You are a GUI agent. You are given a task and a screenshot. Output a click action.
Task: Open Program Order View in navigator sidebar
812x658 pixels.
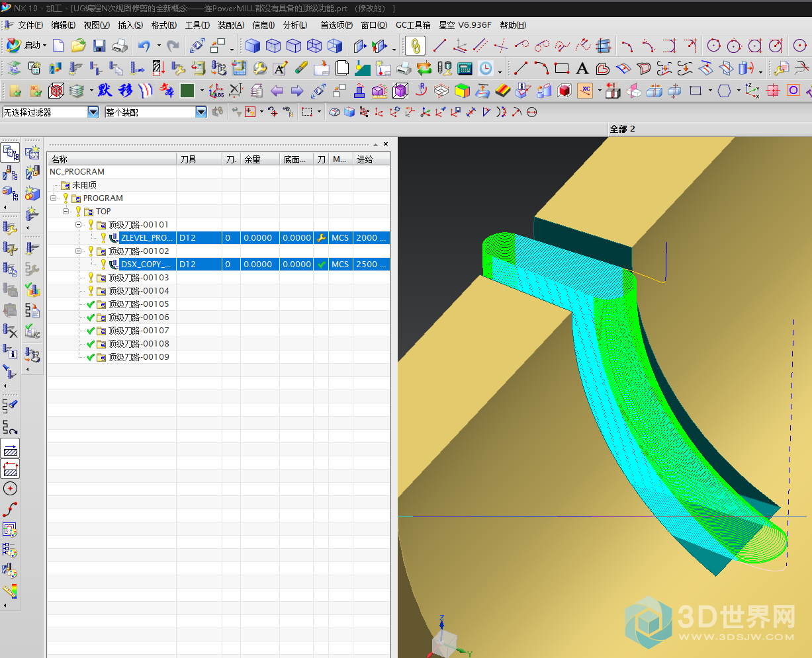point(10,153)
